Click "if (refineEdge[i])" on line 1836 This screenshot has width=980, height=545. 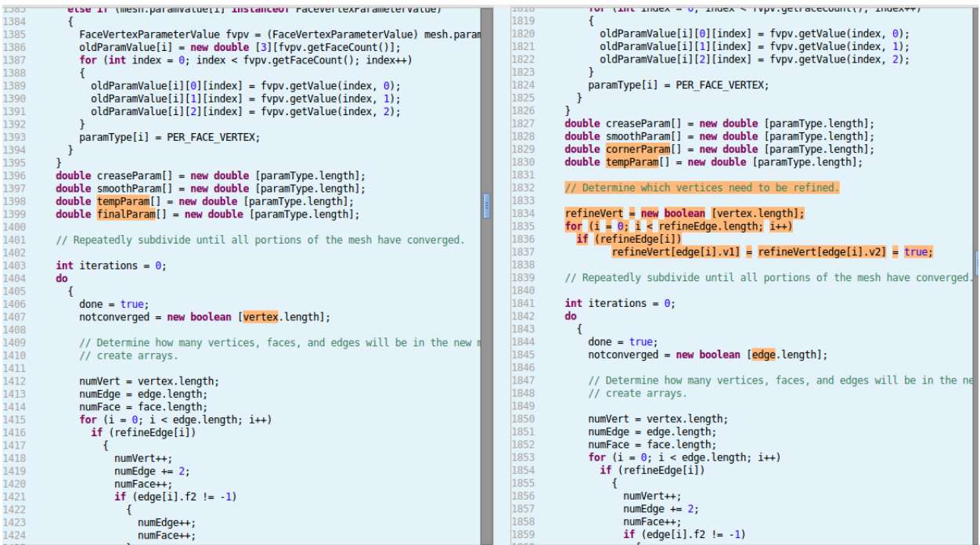point(629,239)
